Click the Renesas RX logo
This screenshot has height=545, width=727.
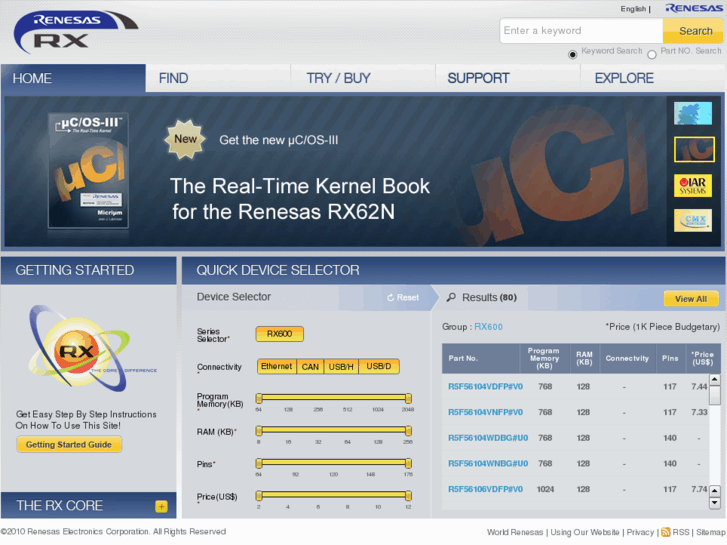point(76,32)
